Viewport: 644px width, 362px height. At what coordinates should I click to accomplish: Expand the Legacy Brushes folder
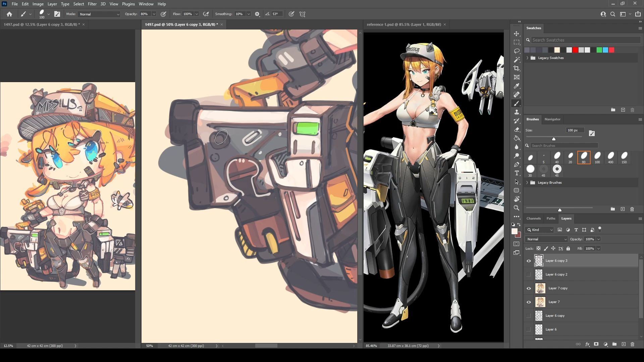click(527, 183)
